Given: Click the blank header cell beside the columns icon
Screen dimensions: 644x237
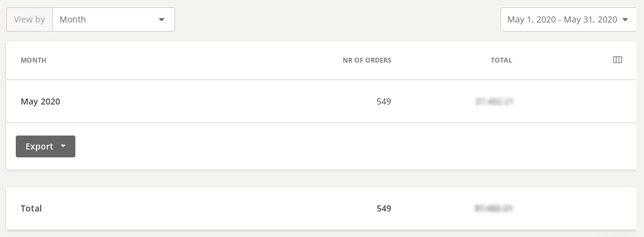Looking at the screenshot, I should pyautogui.click(x=563, y=60).
